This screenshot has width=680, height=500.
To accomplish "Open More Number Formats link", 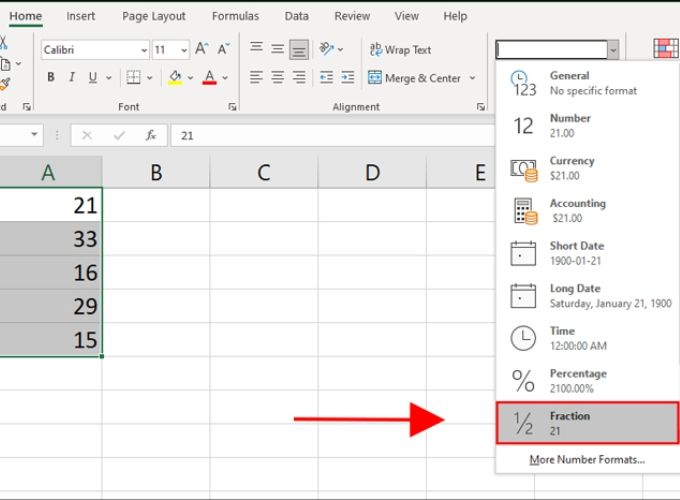I will coord(587,460).
